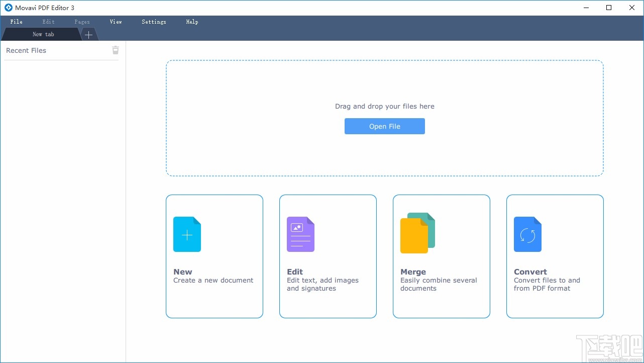Click the purple Edit document icon

coord(300,234)
